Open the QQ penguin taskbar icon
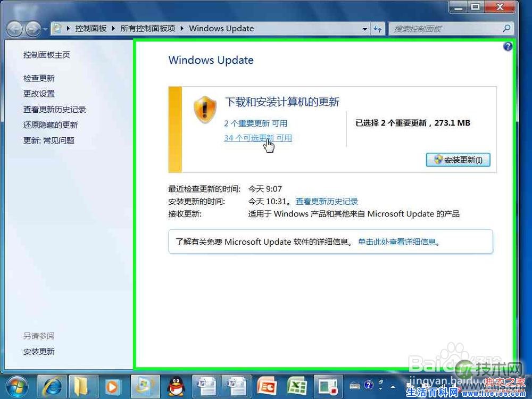Screen dimensions: 532x399 coord(176,387)
